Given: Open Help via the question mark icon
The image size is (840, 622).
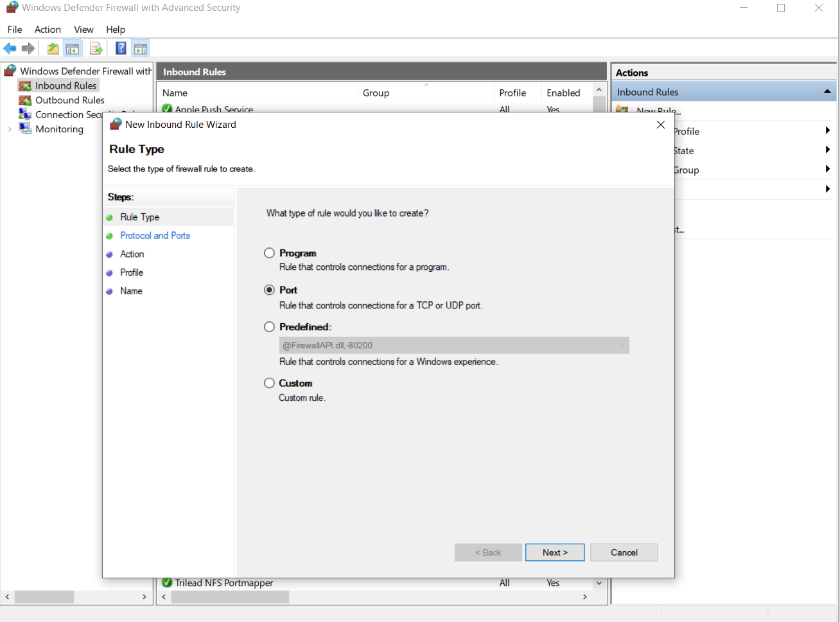Looking at the screenshot, I should (121, 49).
